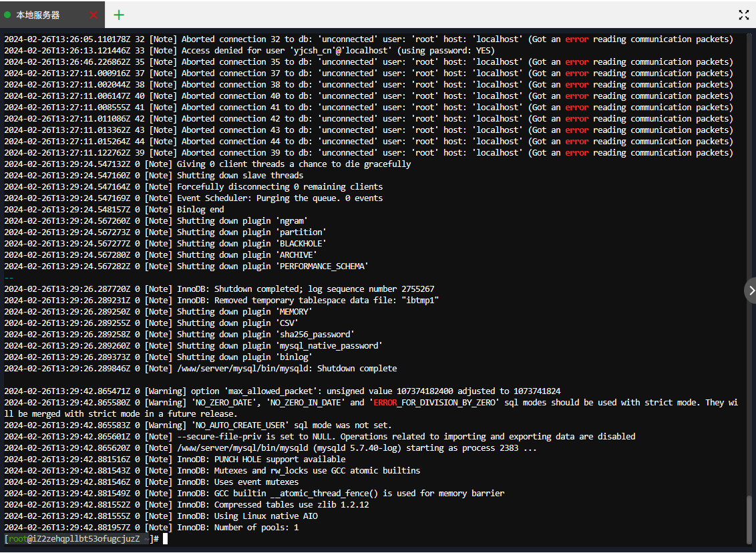Focus the terminal prompt cursor

tap(165, 538)
